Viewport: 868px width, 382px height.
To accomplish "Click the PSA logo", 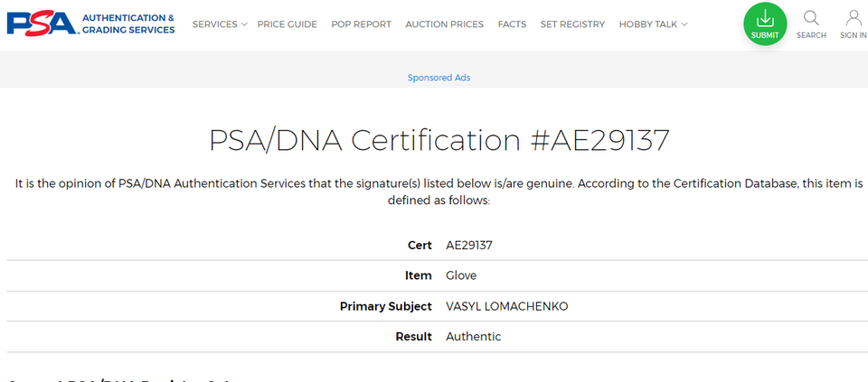I will tap(43, 24).
